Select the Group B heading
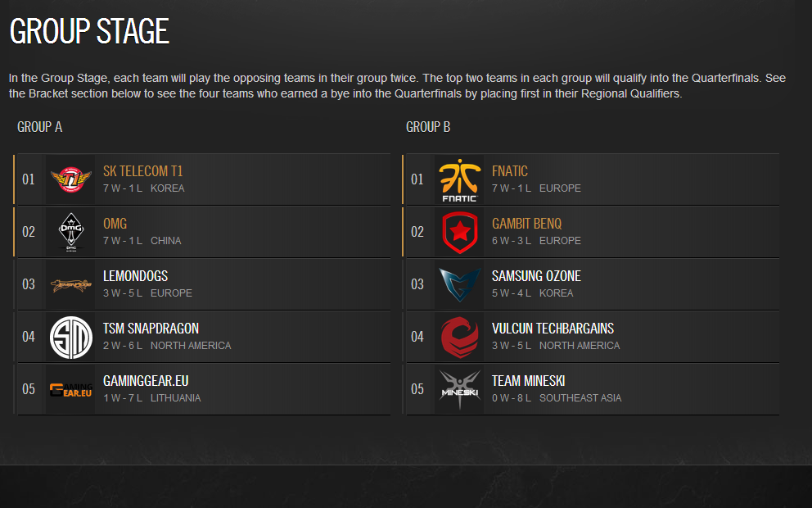Screen dimensions: 812x508 (x=428, y=127)
